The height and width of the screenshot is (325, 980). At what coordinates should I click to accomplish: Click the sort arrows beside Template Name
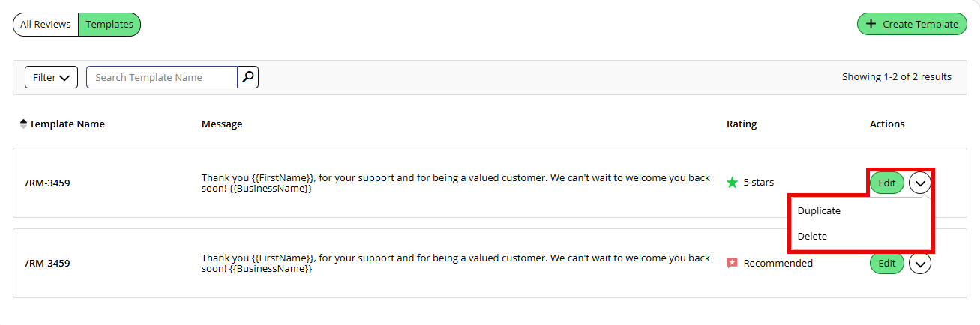pyautogui.click(x=23, y=124)
